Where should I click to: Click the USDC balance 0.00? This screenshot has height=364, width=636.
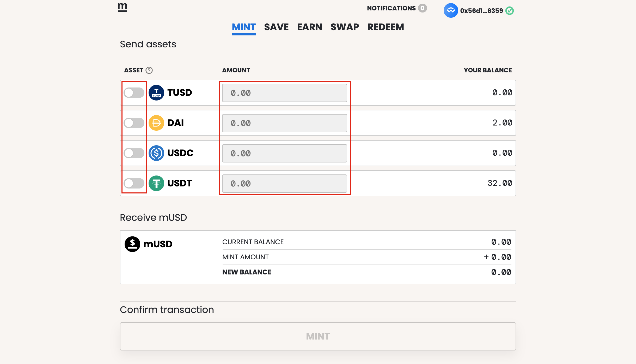502,153
